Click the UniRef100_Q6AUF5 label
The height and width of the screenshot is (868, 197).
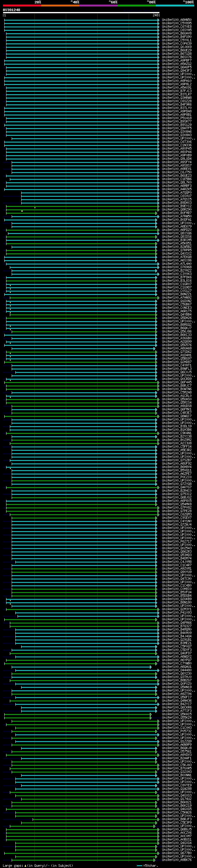point(177,67)
